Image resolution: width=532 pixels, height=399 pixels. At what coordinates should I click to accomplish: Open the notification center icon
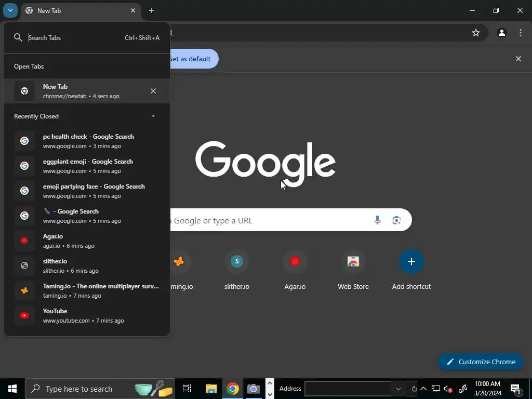(x=515, y=389)
